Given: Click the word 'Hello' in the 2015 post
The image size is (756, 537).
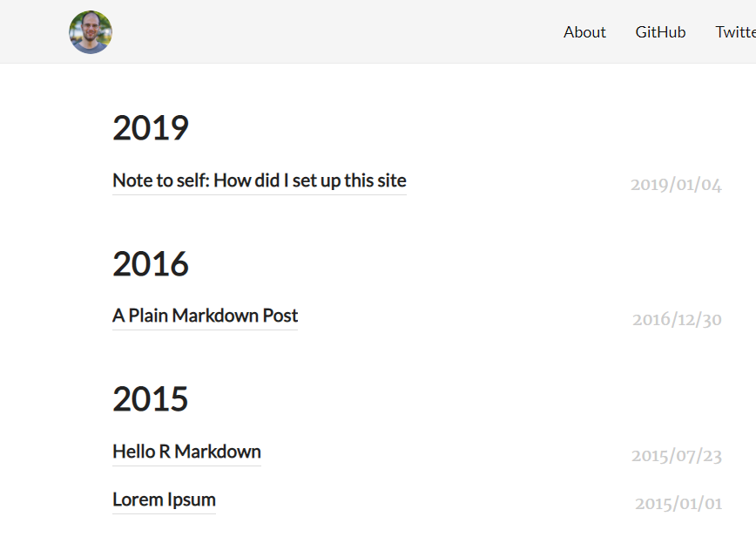Looking at the screenshot, I should pyautogui.click(x=133, y=452).
